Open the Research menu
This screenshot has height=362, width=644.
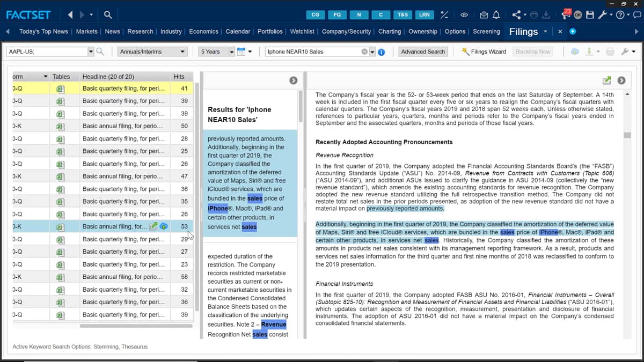click(x=140, y=32)
